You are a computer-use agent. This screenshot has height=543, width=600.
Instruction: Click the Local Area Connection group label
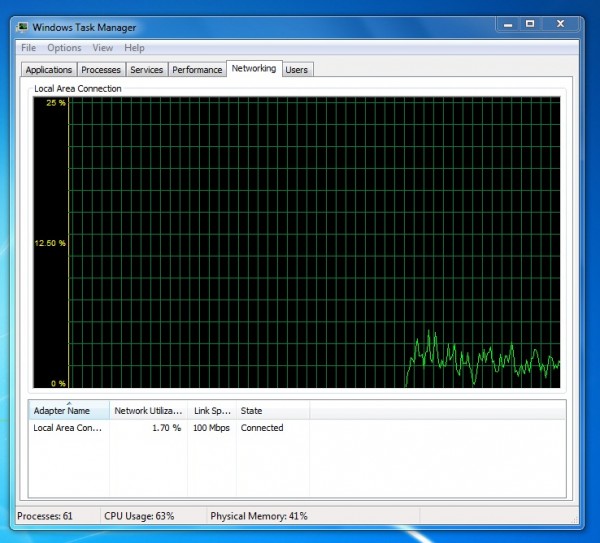coord(78,89)
